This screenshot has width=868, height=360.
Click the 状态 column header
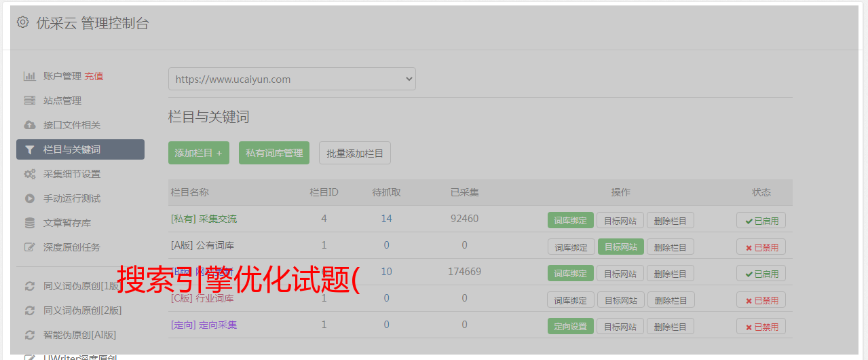click(761, 192)
